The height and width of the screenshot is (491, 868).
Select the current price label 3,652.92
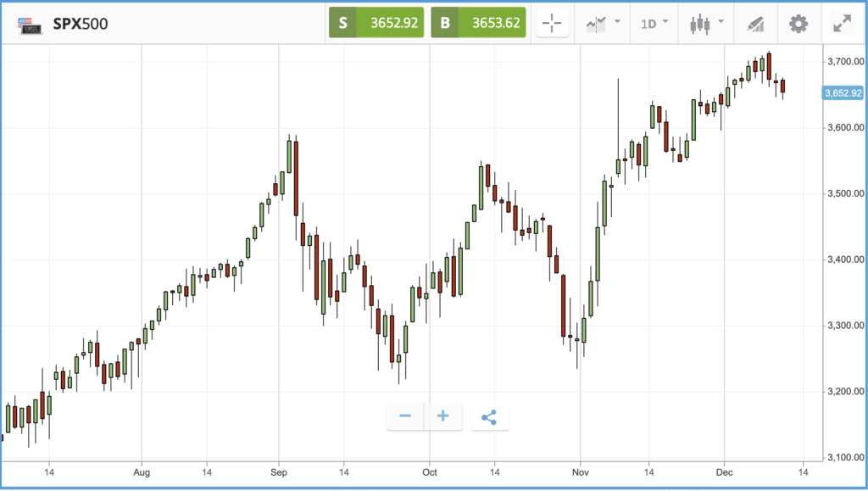coord(843,93)
